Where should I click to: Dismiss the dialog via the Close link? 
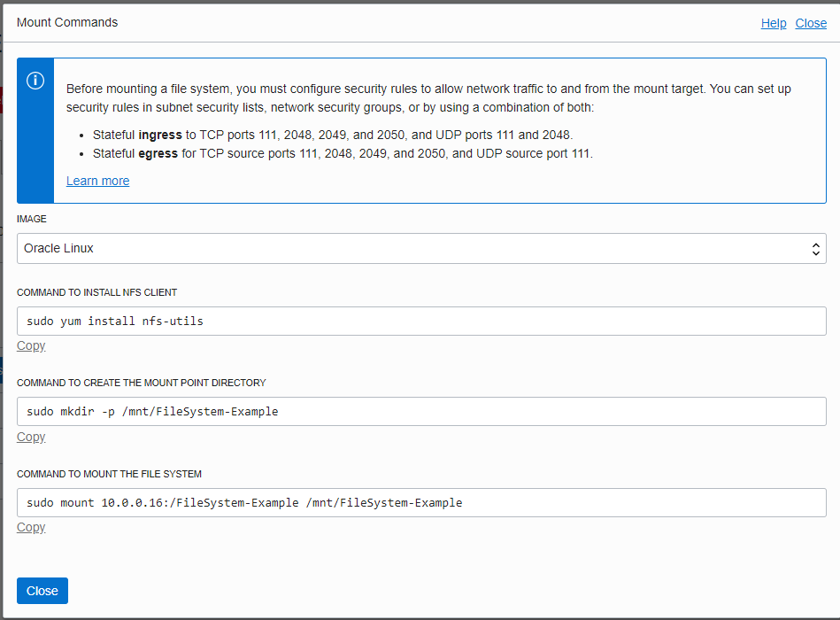pyautogui.click(x=811, y=23)
